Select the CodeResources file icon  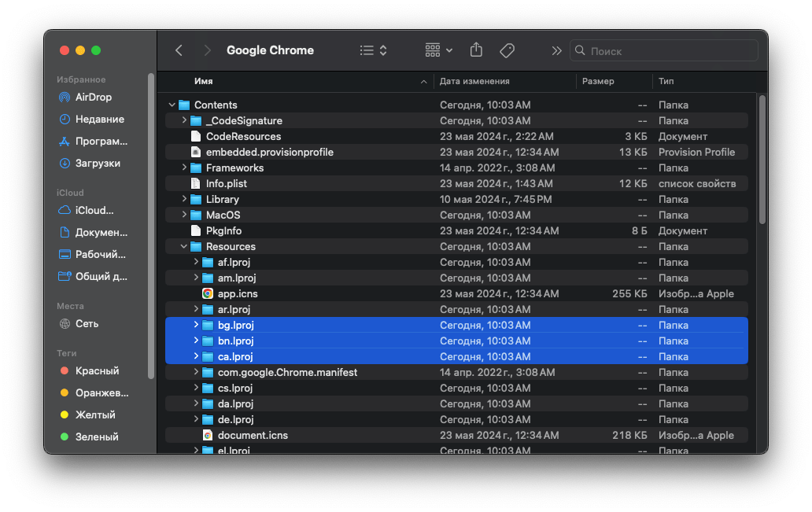click(x=196, y=136)
